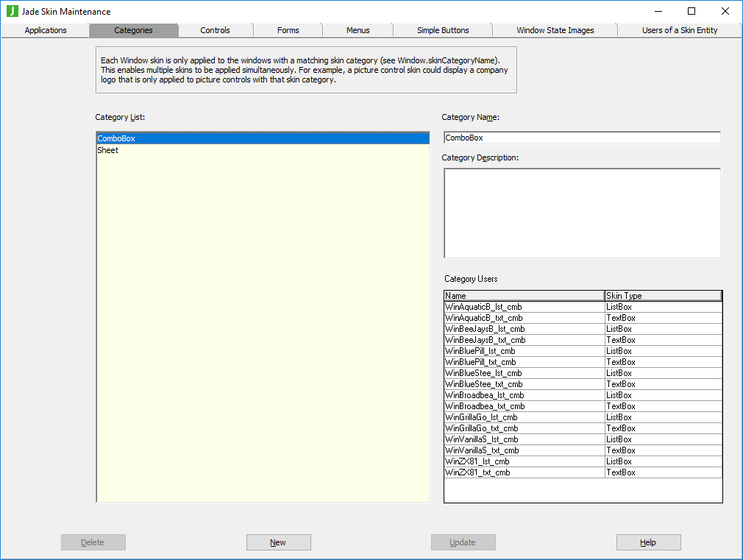The height and width of the screenshot is (560, 743).
Task: Switch to the Applications tab
Action: (46, 30)
